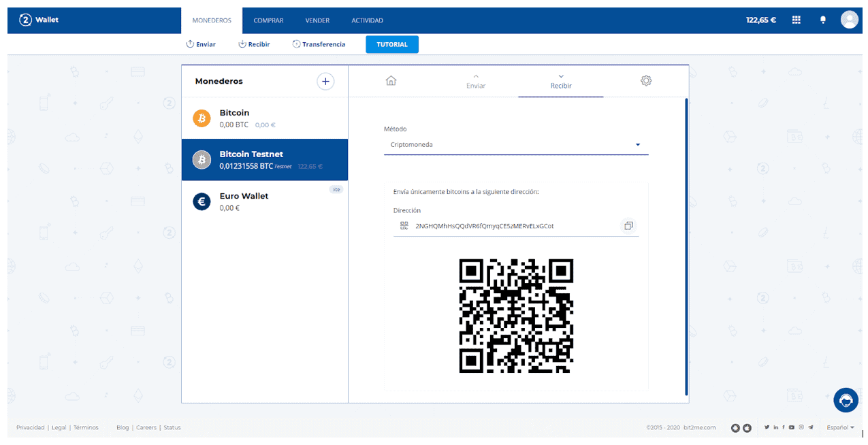Screen dimensions: 868x445
Task: Click the Transferencia link
Action: [x=319, y=44]
